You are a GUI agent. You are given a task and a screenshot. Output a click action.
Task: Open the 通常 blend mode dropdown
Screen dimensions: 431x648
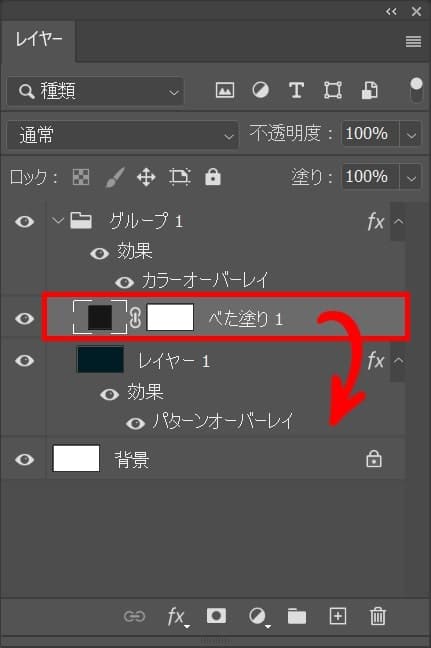(122, 135)
